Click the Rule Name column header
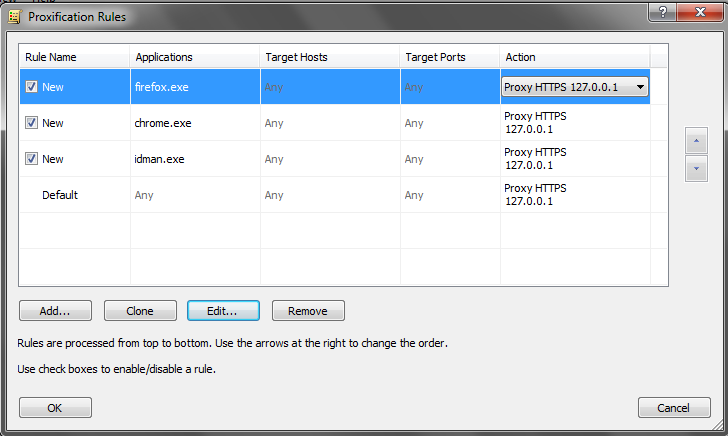The width and height of the screenshot is (728, 436). coord(74,57)
